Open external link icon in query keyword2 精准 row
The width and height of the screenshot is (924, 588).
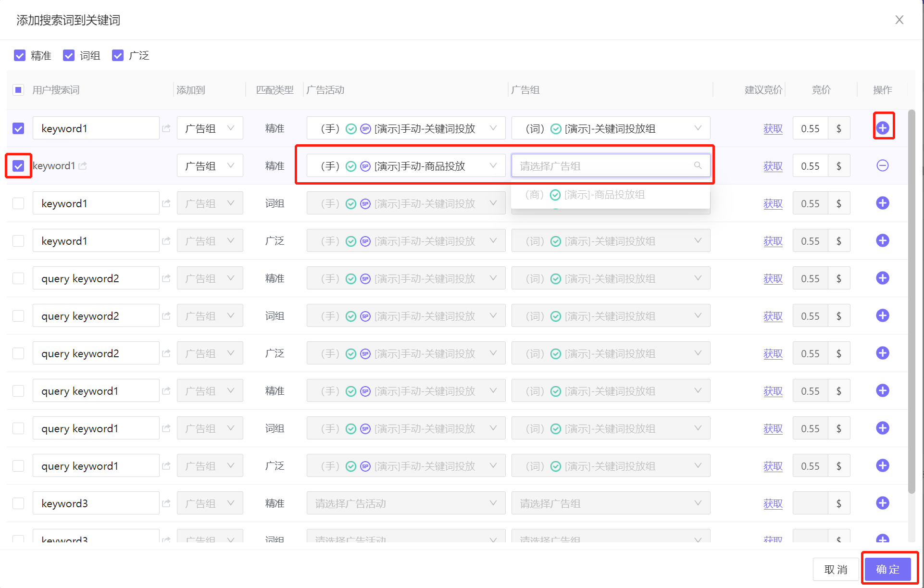[166, 278]
